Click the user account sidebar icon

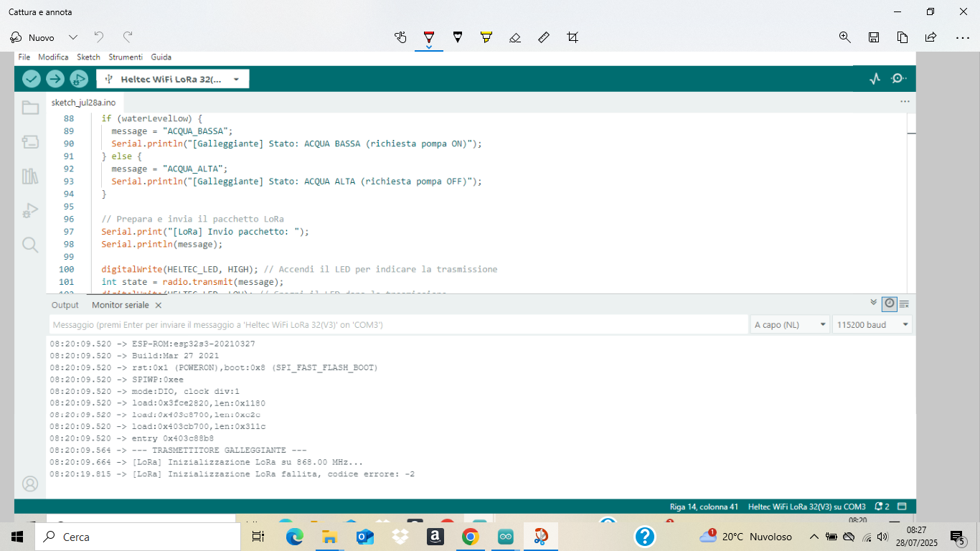click(30, 484)
